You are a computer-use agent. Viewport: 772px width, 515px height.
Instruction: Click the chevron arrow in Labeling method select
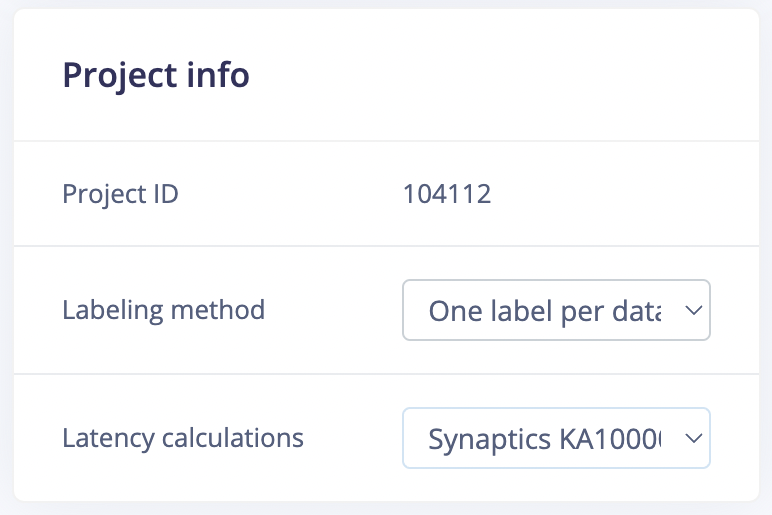tap(693, 311)
